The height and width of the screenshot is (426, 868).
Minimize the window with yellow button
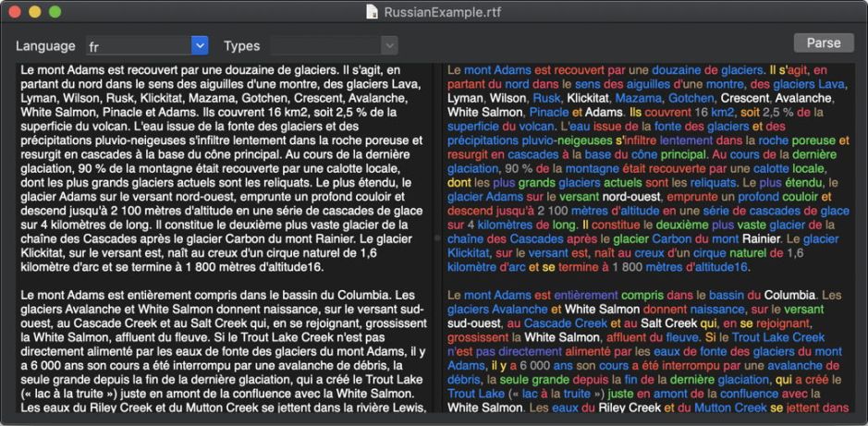35,12
